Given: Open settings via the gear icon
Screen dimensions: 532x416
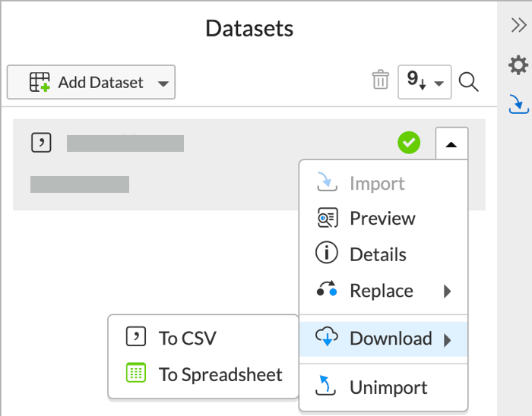Looking at the screenshot, I should (518, 65).
